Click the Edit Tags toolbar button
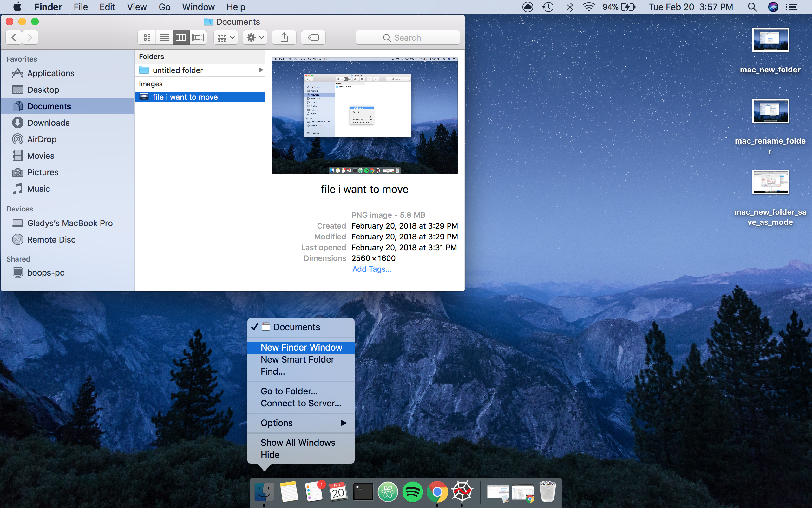This screenshot has height=508, width=812. click(x=313, y=38)
